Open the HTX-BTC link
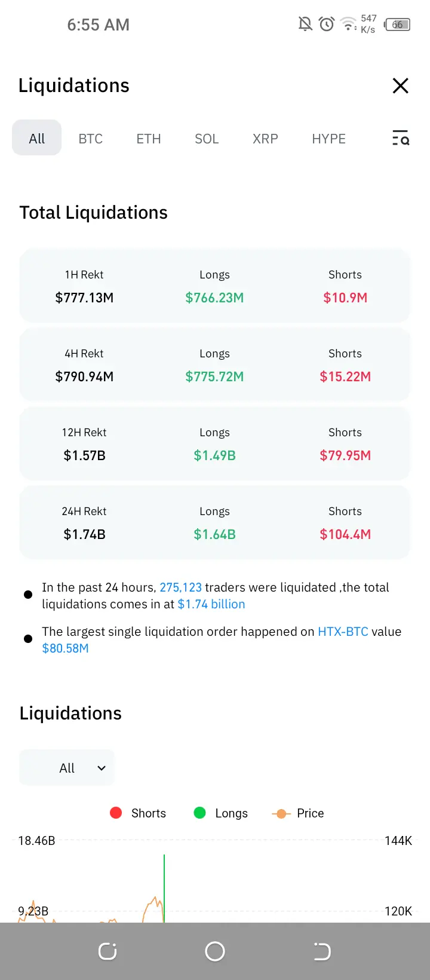Viewport: 430px width, 980px height. click(x=343, y=632)
